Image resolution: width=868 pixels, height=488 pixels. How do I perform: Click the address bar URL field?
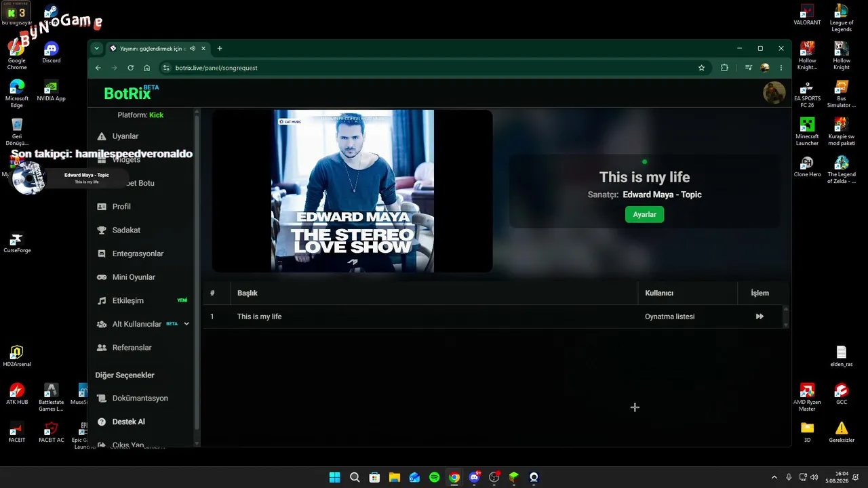tap(434, 68)
